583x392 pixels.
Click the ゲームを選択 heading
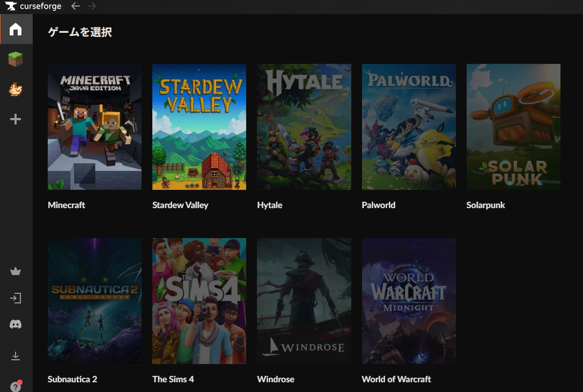coord(80,32)
